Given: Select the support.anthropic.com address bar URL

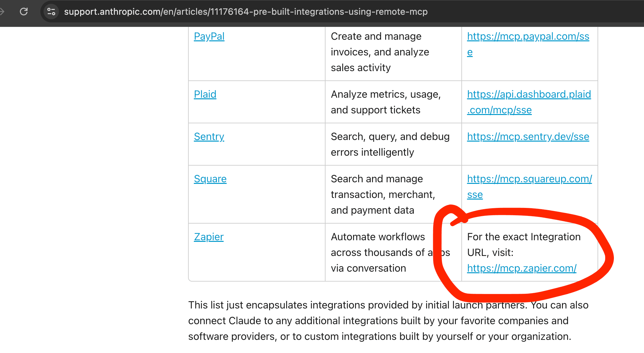Looking at the screenshot, I should click(246, 12).
